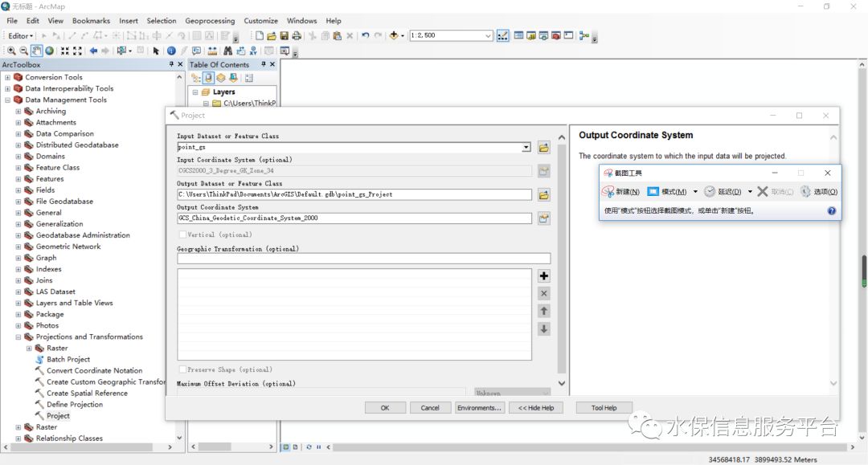
Task: Pin the Table Of Contents panel
Action: pyautogui.click(x=264, y=65)
